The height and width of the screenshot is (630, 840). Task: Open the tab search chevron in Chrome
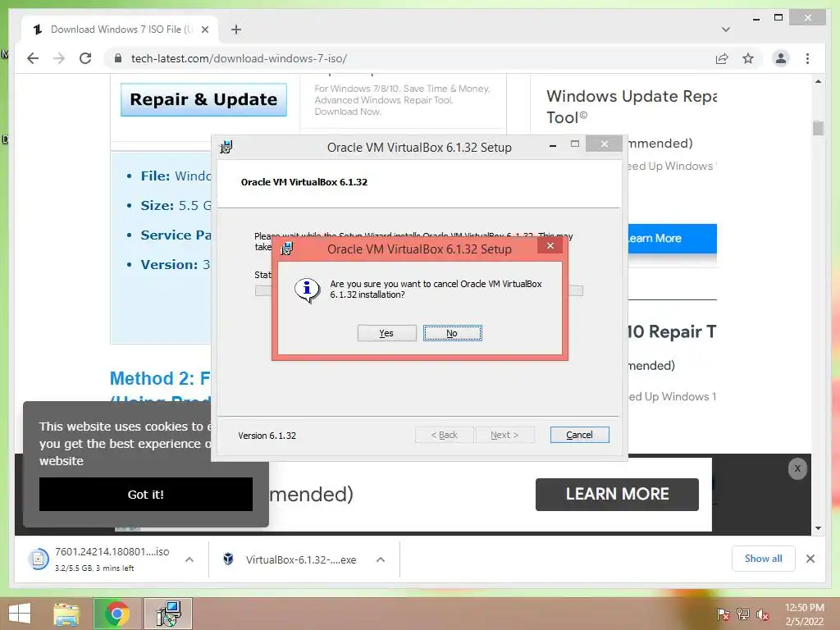[x=726, y=30]
